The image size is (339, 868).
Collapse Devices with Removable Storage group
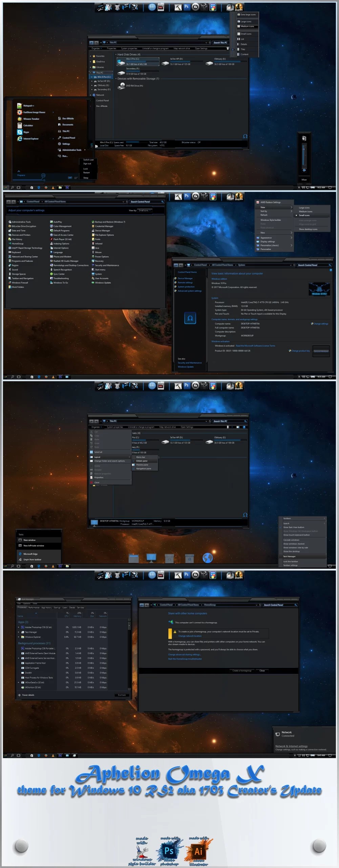pos(116,79)
